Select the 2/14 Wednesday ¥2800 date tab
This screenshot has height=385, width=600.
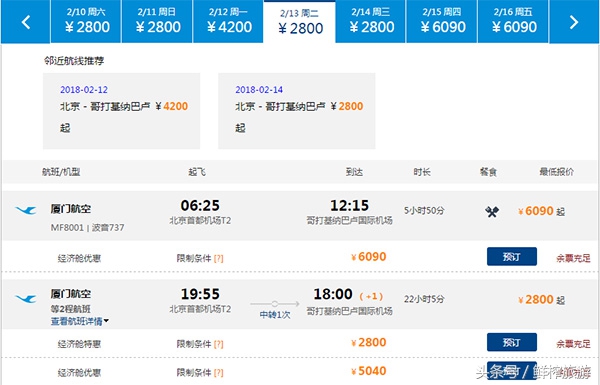[x=370, y=21]
